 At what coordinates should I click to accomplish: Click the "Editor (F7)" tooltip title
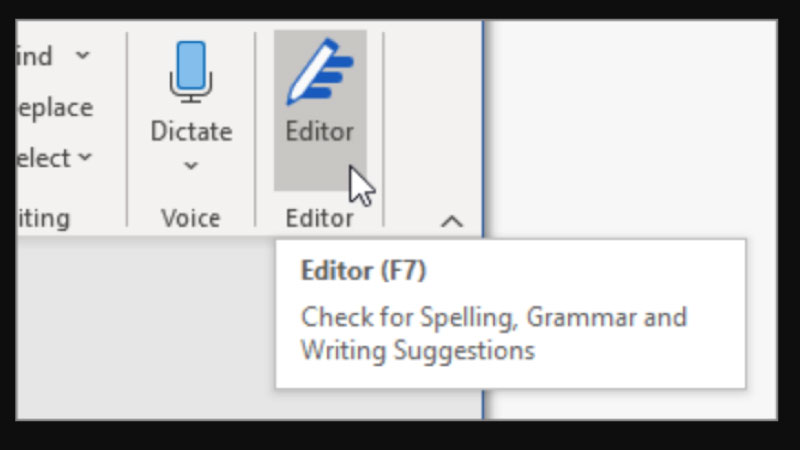point(364,271)
